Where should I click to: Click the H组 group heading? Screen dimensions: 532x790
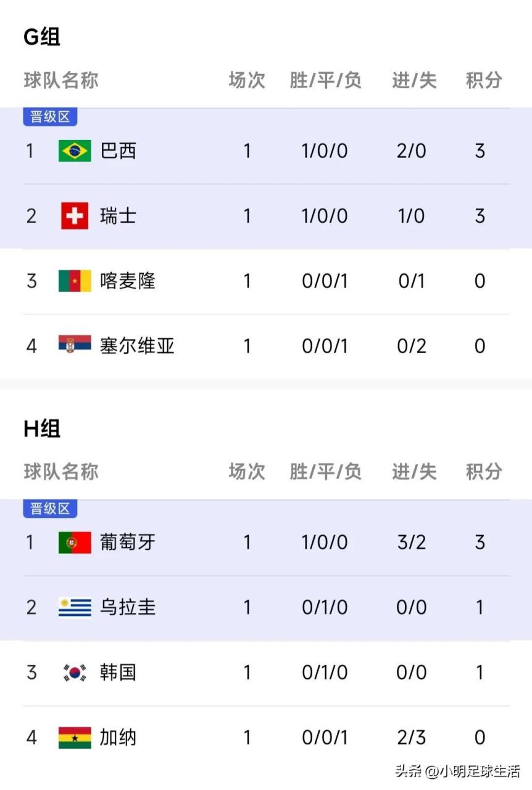pos(42,428)
